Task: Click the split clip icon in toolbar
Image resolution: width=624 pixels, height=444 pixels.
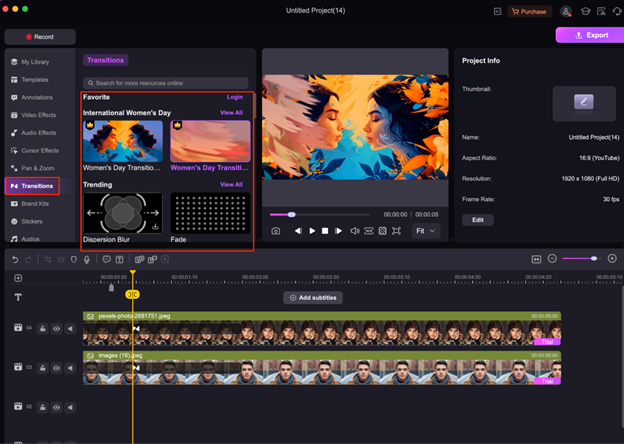Action: point(61,259)
